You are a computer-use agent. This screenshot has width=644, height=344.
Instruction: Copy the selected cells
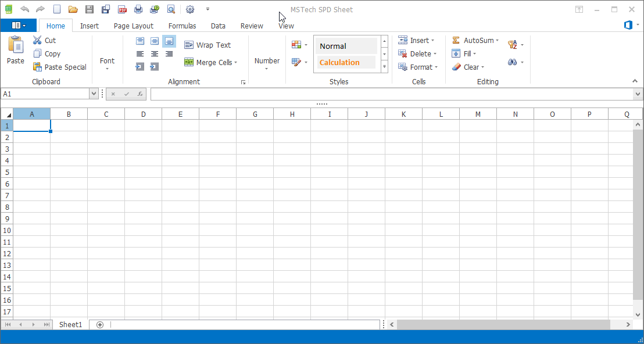46,54
